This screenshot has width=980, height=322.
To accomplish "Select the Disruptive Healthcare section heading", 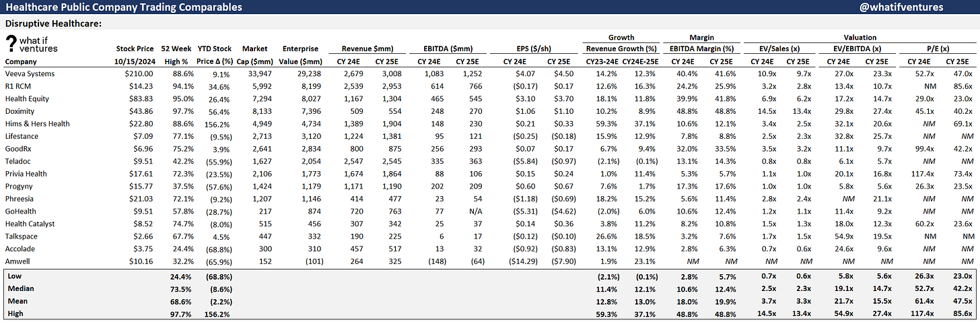I will click(53, 24).
